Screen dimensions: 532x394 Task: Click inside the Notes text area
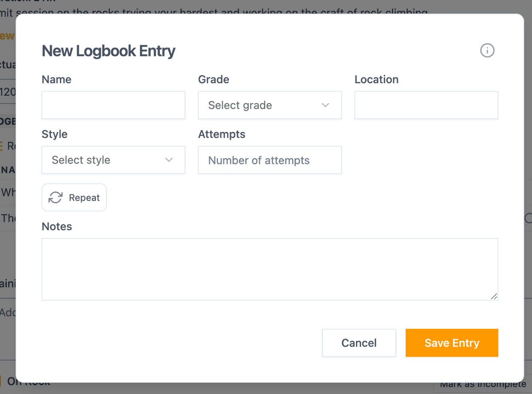click(270, 269)
